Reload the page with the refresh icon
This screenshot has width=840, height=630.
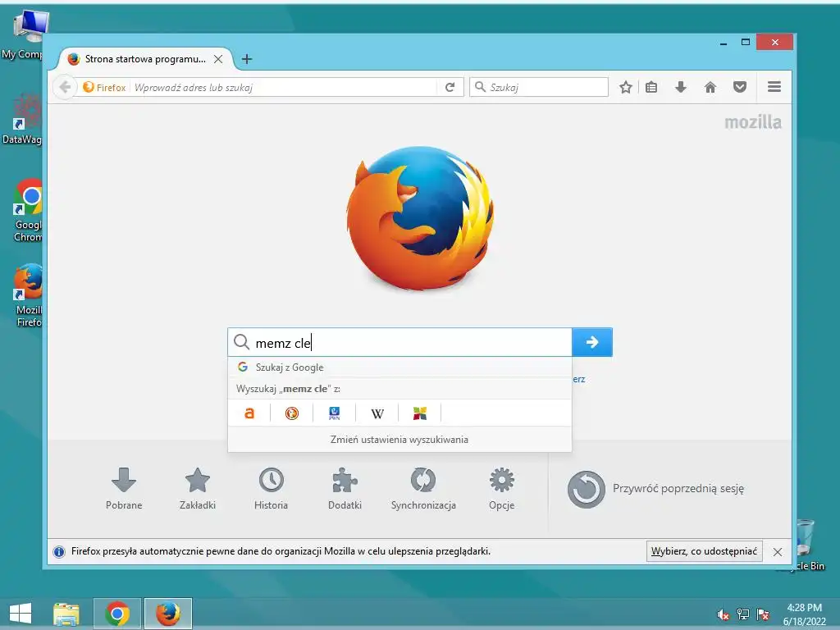[x=450, y=87]
